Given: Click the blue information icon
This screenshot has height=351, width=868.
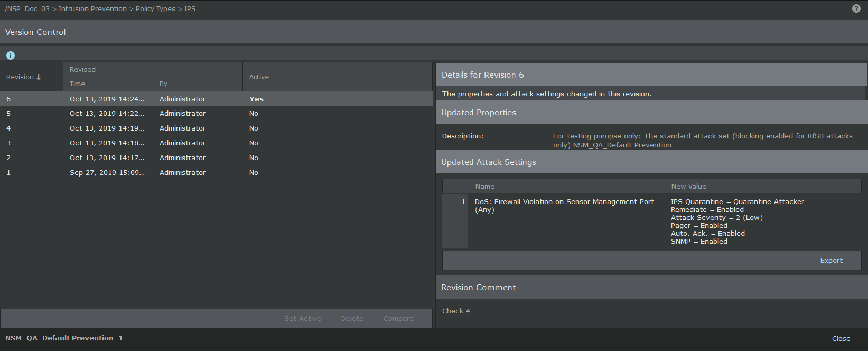Looking at the screenshot, I should 11,56.
